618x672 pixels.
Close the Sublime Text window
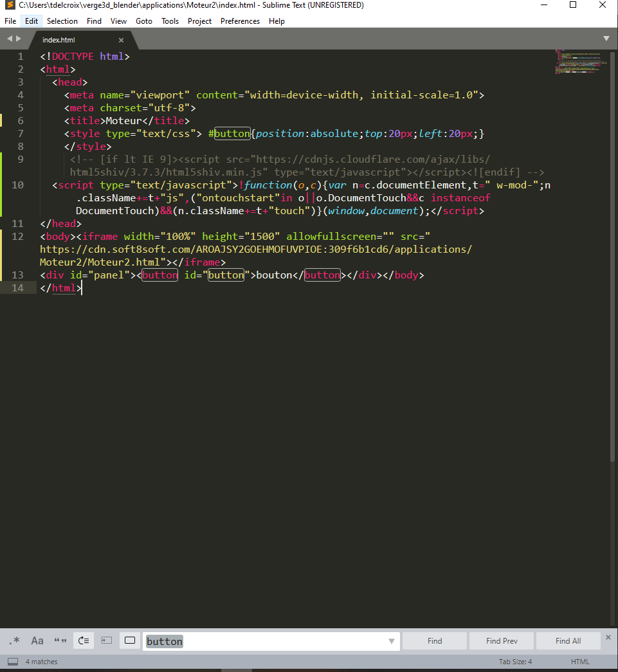(x=603, y=5)
